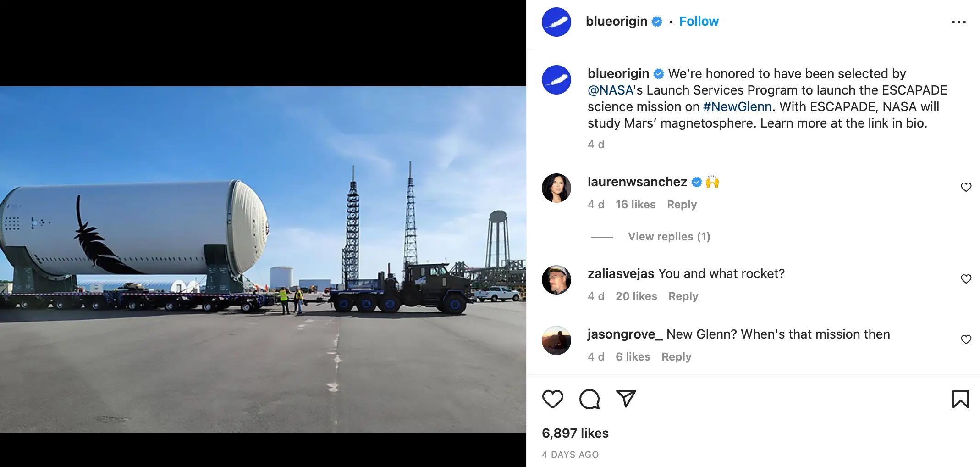Like laurenwsanchez's comment via its heart icon
The width and height of the screenshot is (980, 467).
(966, 187)
